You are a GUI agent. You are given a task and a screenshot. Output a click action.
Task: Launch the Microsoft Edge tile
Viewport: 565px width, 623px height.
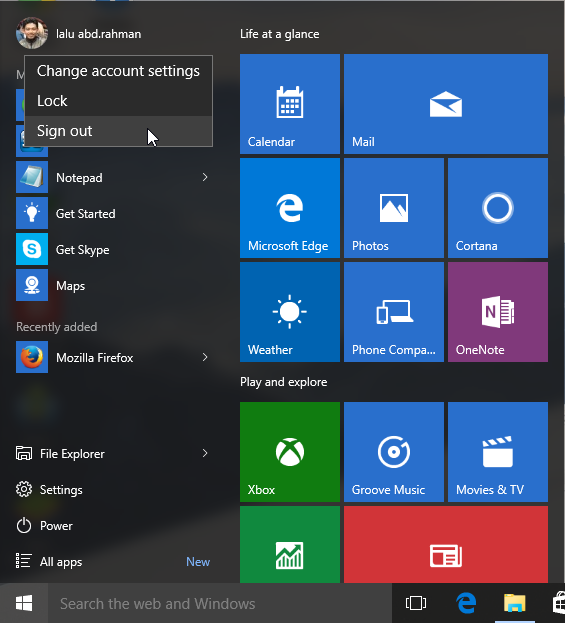click(x=290, y=208)
